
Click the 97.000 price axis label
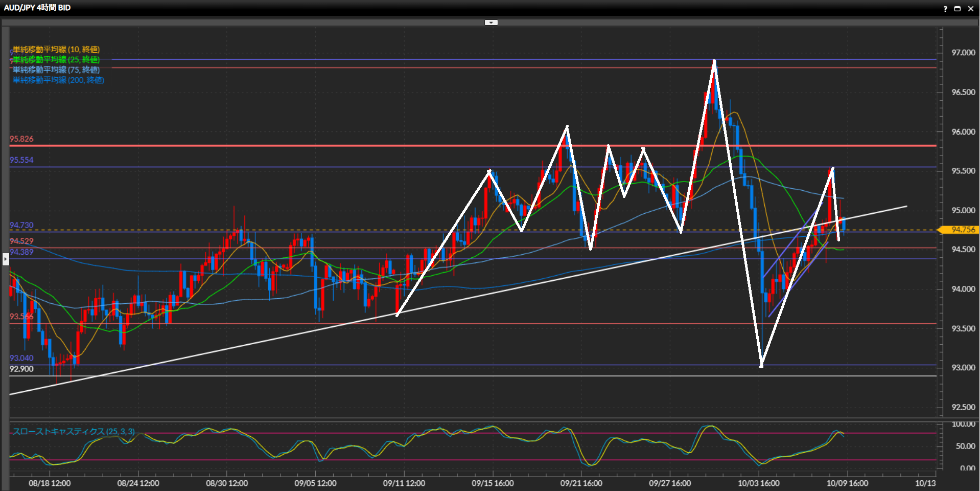[963, 53]
